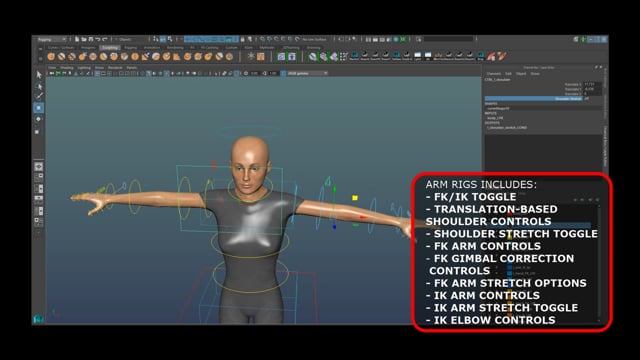Pick the Lasso select tool

(x=39, y=86)
